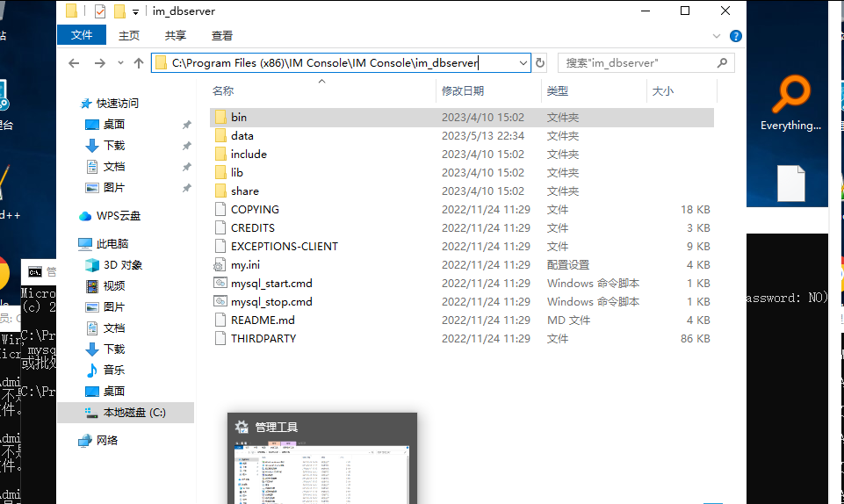
Task: Click the search magnifier icon
Action: (x=722, y=63)
